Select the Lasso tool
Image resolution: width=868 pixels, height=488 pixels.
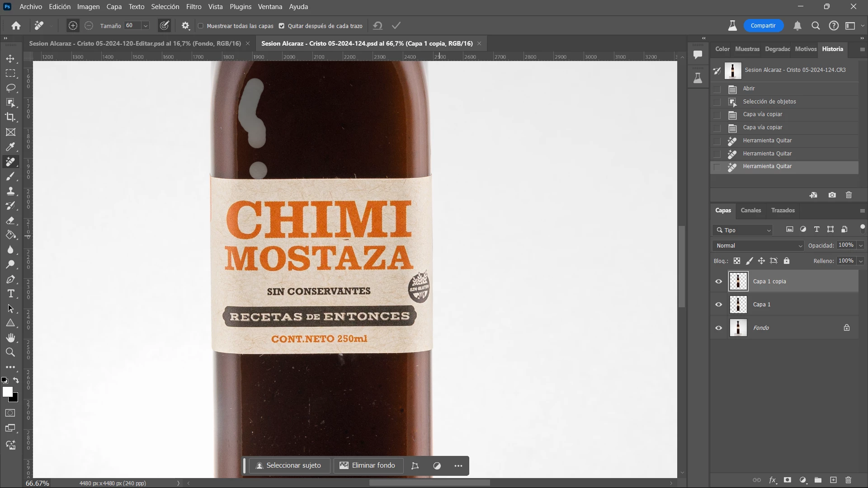click(10, 88)
